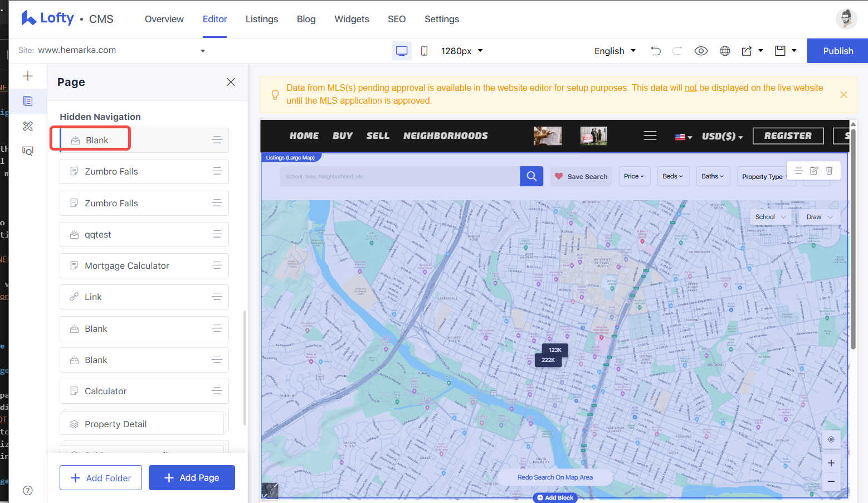Click the Lofty logo
The width and height of the screenshot is (868, 503).
pos(47,18)
